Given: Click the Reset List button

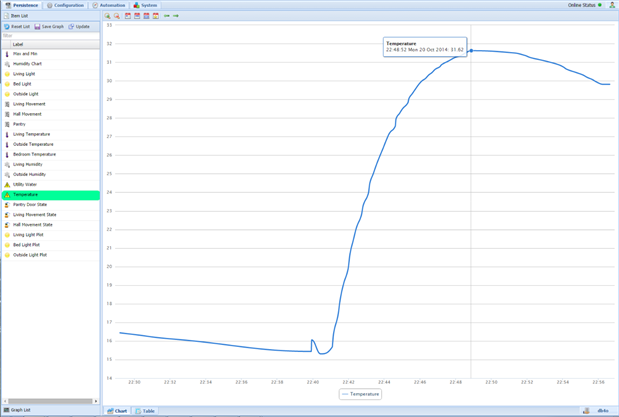Looking at the screenshot, I should (17, 26).
